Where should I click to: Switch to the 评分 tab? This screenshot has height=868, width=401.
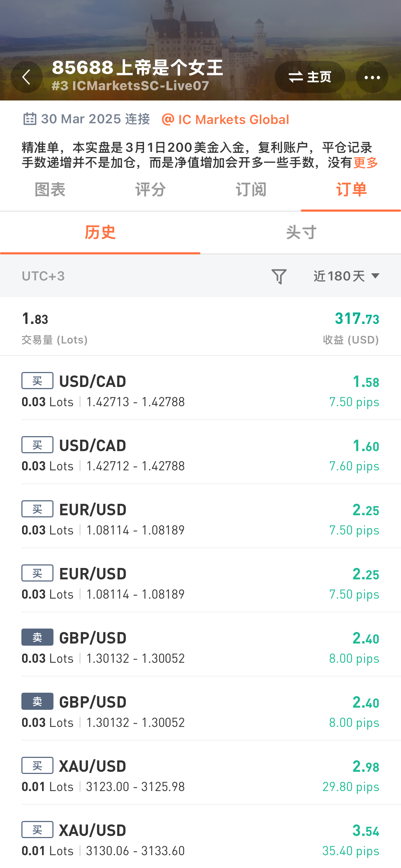(150, 190)
